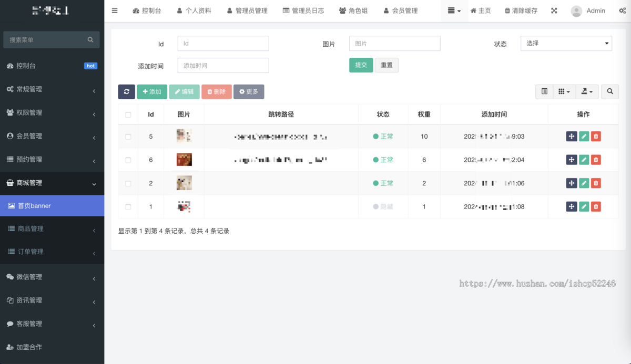Image resolution: width=631 pixels, height=364 pixels.
Task: Expand 订单管理 submenu
Action: tap(52, 252)
